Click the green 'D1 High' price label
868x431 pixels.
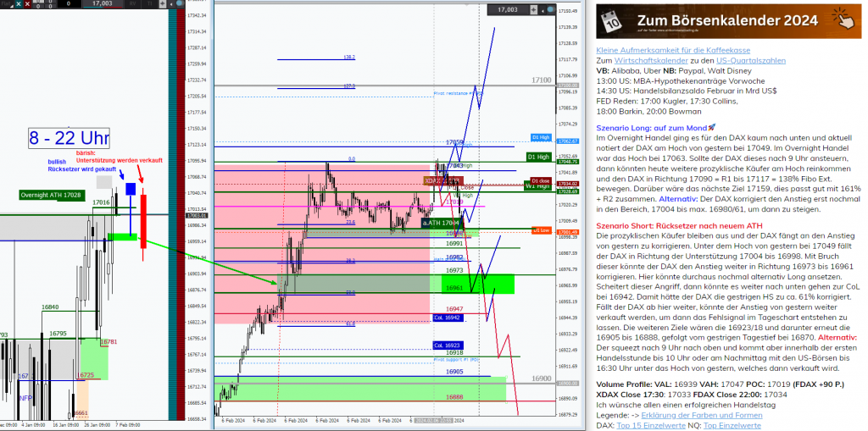[x=538, y=157]
